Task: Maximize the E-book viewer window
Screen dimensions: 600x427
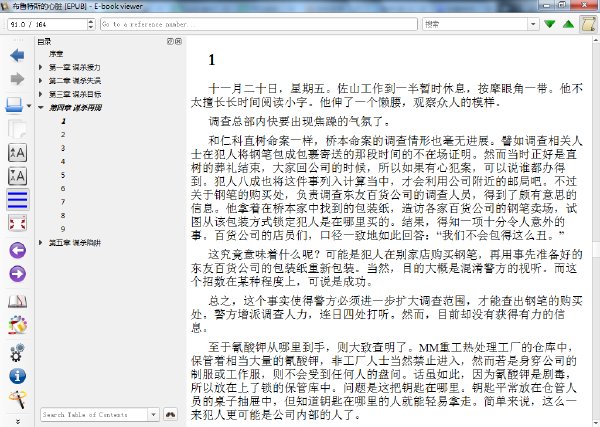Action: pos(562,5)
